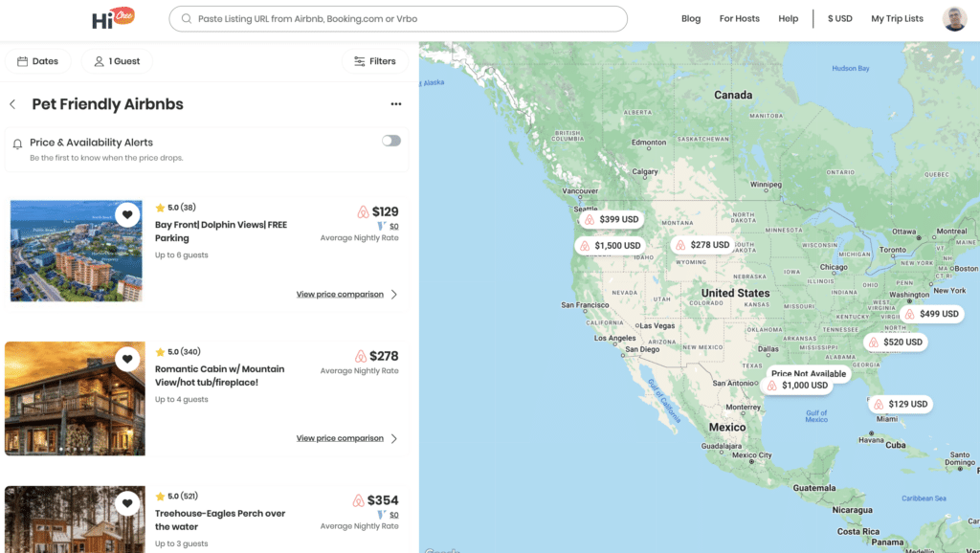Open My Trip Lists
980x553 pixels.
(896, 17)
